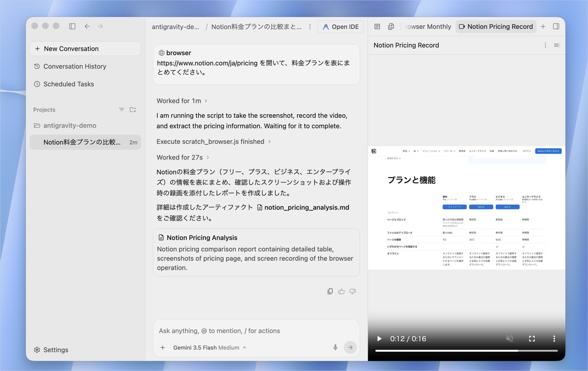Add a new project folder icon

[x=133, y=110]
